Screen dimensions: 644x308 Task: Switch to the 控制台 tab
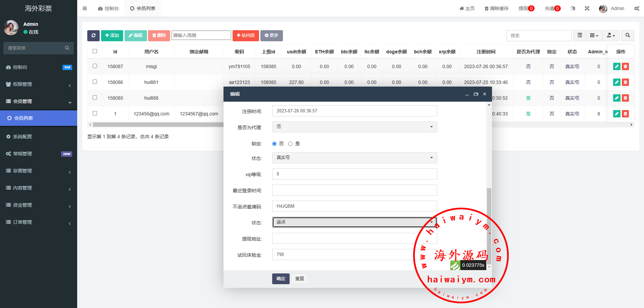pyautogui.click(x=108, y=8)
